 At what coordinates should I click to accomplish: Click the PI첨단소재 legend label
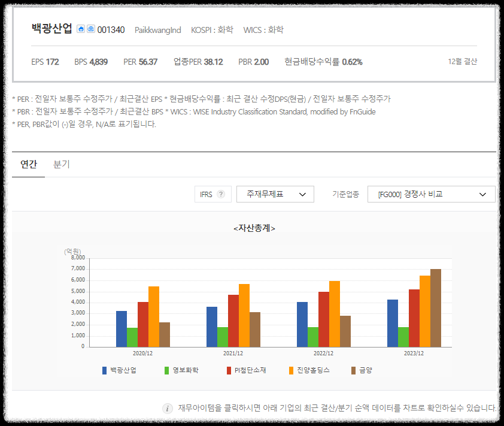[250, 370]
